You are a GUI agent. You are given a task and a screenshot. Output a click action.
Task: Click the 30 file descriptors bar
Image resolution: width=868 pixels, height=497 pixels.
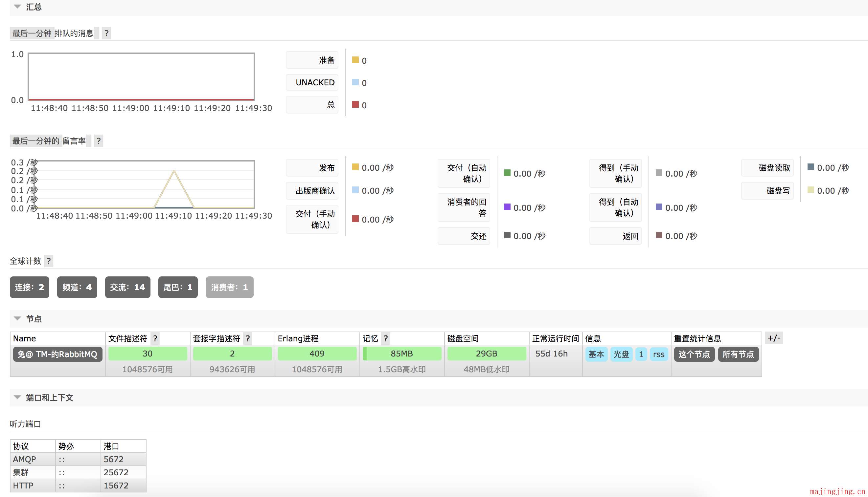click(148, 354)
